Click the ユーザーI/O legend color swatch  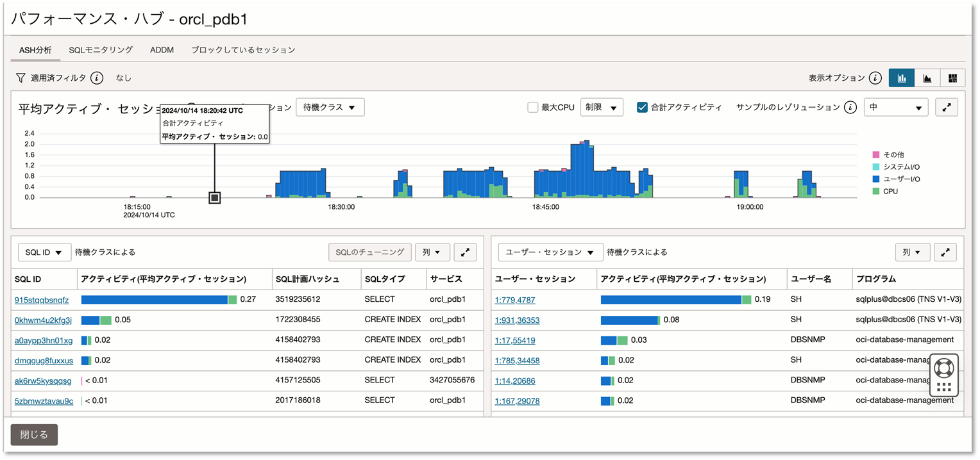pyautogui.click(x=876, y=179)
